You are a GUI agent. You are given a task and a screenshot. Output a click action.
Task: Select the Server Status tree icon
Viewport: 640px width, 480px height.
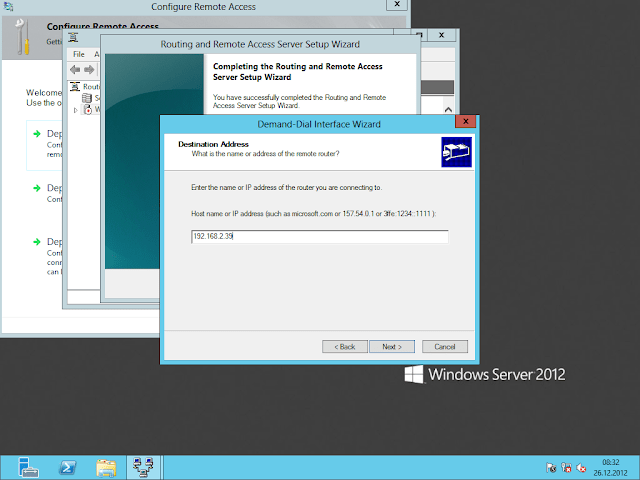point(87,98)
